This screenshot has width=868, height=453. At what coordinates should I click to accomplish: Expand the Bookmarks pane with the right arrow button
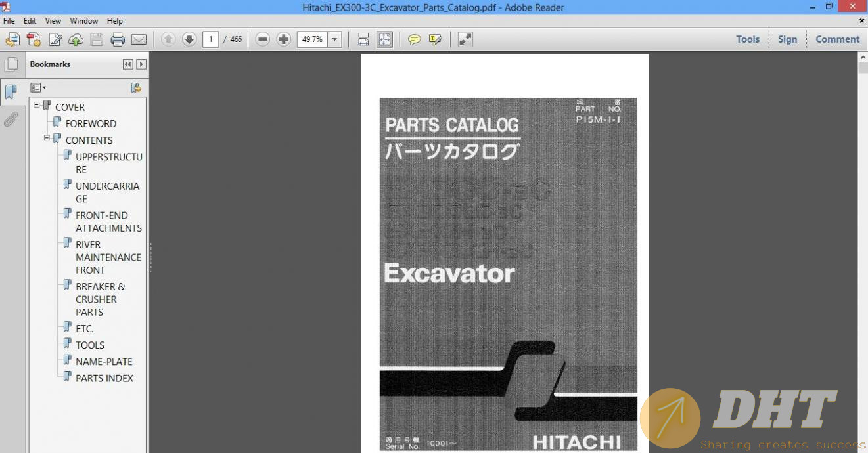click(x=141, y=64)
